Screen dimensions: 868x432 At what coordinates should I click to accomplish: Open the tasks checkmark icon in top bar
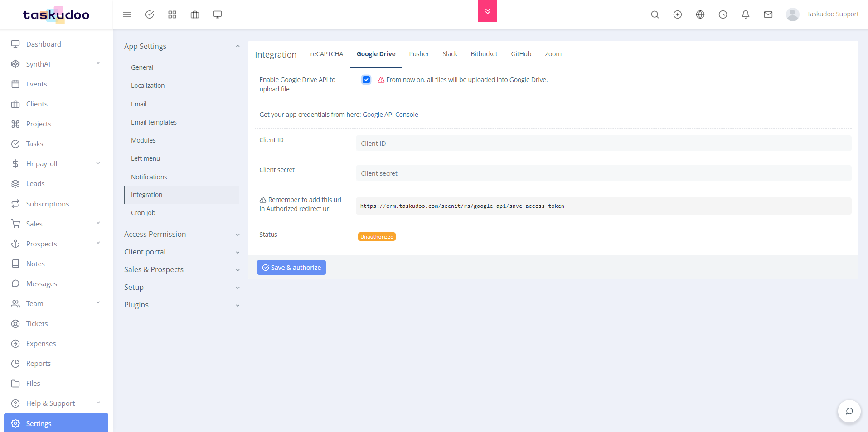[x=150, y=14]
